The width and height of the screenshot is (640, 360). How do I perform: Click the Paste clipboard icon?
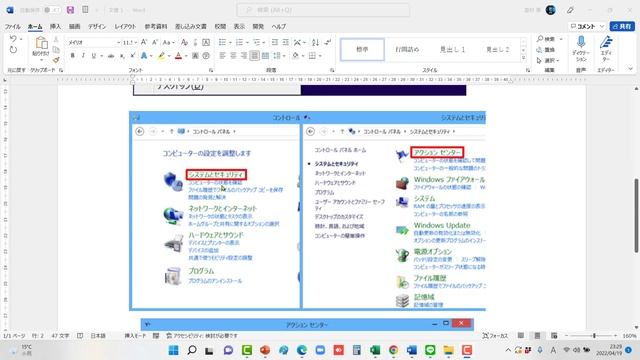click(x=41, y=43)
